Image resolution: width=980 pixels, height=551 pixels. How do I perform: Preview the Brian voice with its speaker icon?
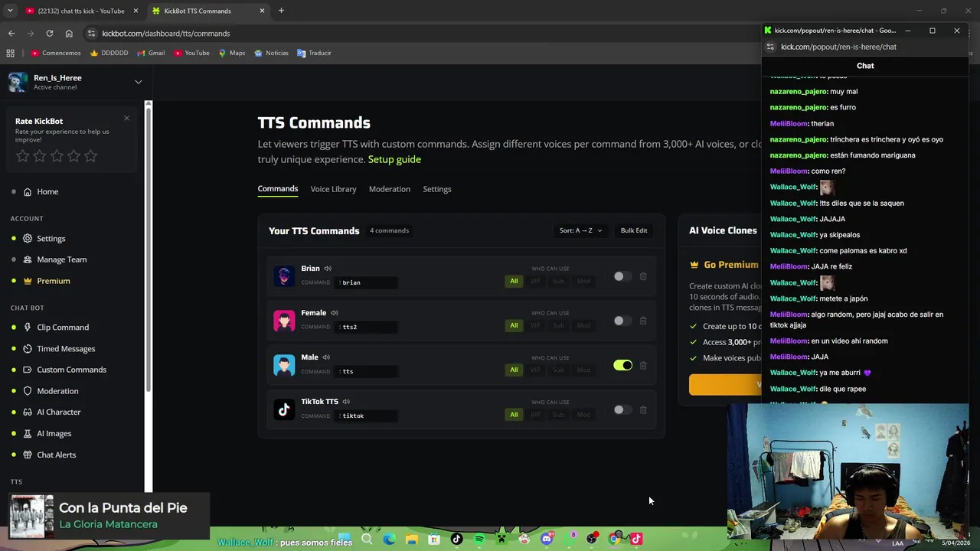pos(328,269)
